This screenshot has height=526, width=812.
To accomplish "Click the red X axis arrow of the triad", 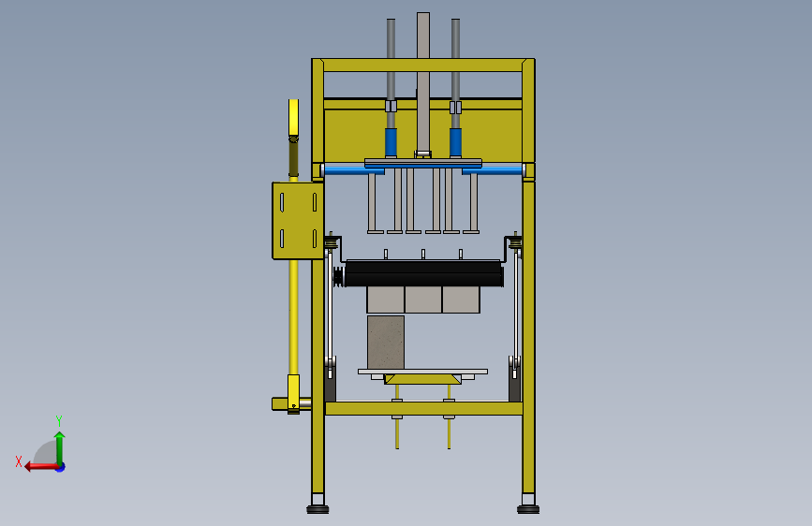I will pyautogui.click(x=40, y=466).
